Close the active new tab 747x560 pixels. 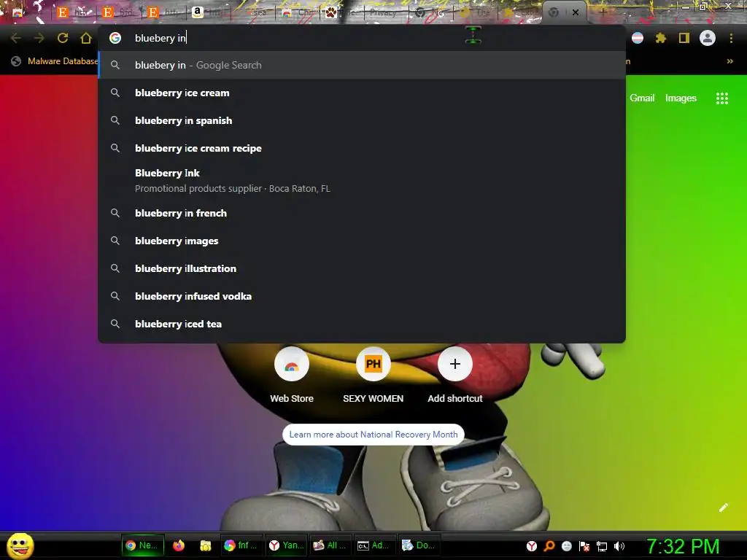576,12
